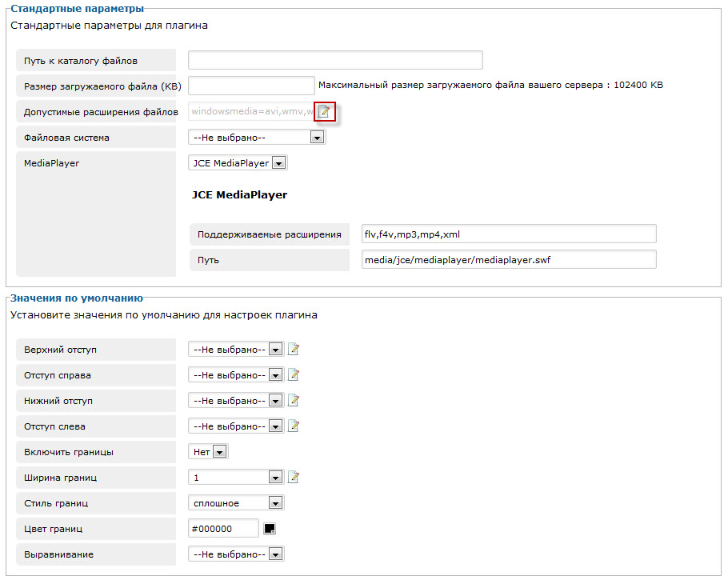Click edit icon next to Отступ слева

pyautogui.click(x=294, y=426)
